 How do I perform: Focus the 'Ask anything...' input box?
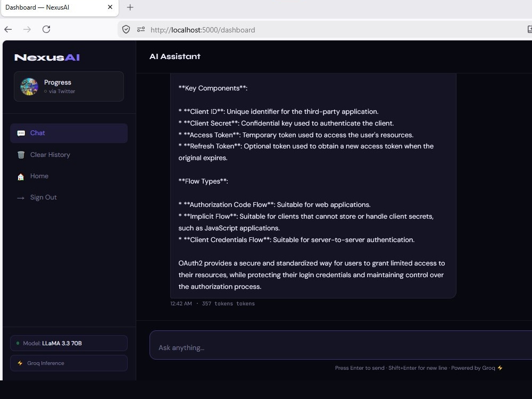point(340,345)
